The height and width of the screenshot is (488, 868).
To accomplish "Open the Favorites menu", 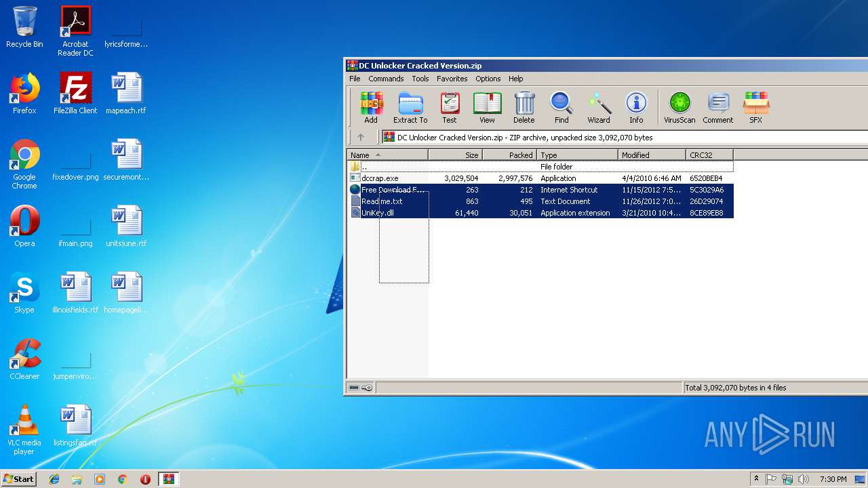I will pos(452,79).
